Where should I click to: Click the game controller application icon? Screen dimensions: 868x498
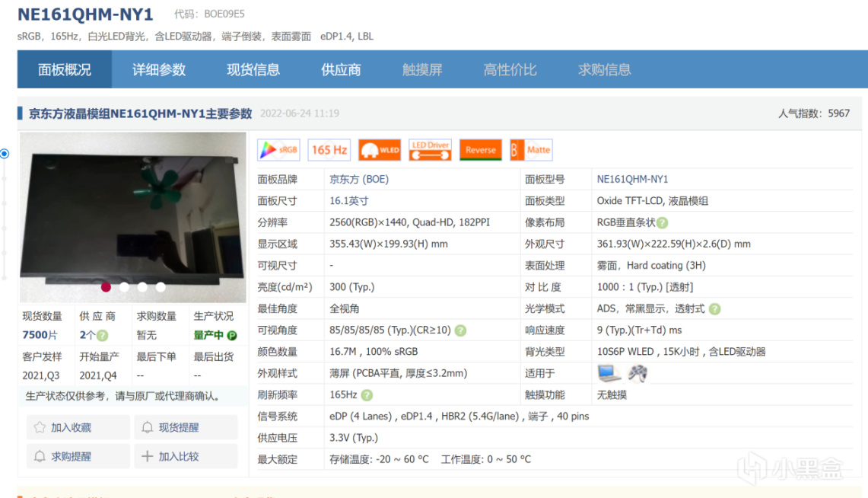point(637,373)
